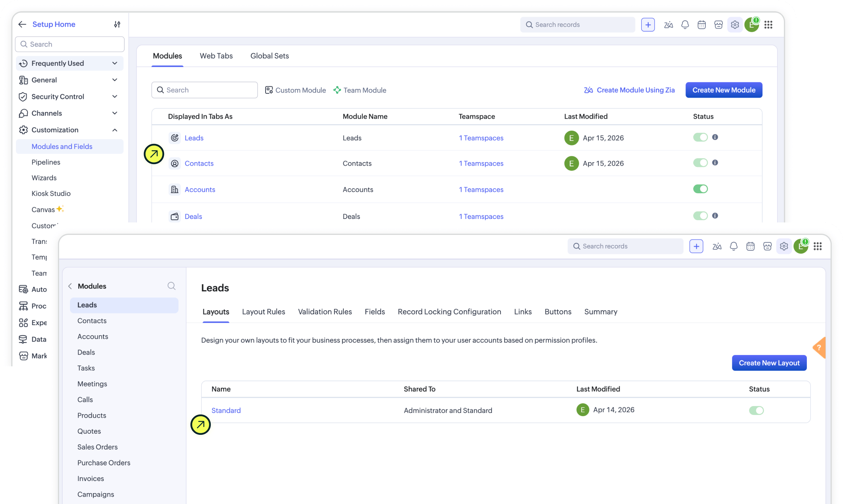Click the Create New Layout button
843x504 pixels.
pyautogui.click(x=769, y=363)
